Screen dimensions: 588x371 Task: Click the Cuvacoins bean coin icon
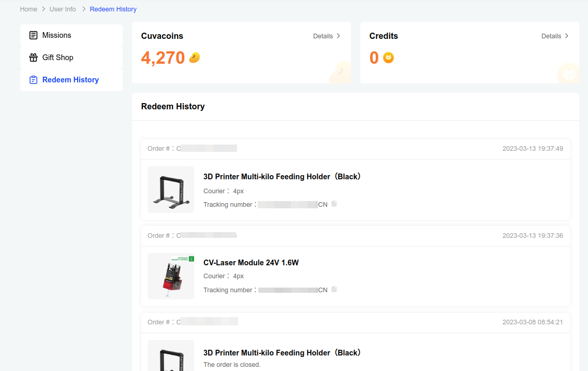click(194, 58)
